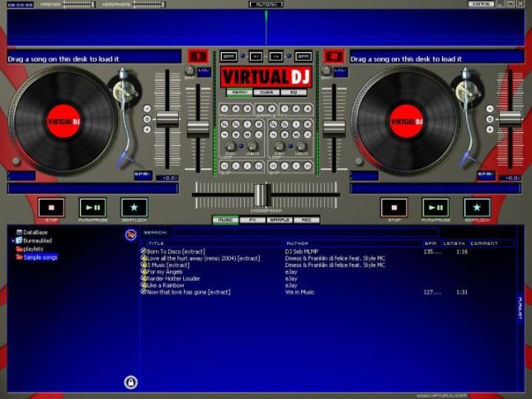
Task: Sort songs by the BPM column header
Action: click(x=432, y=243)
